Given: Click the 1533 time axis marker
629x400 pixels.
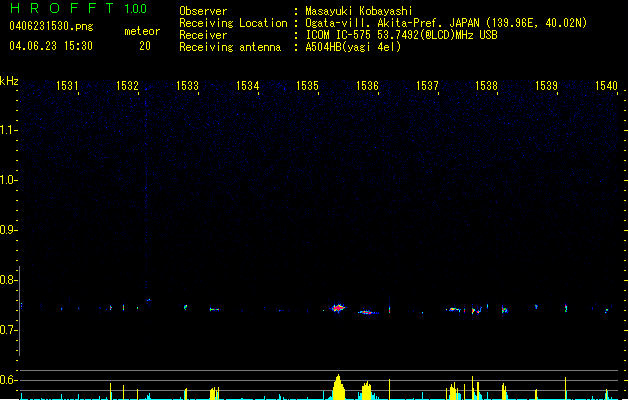Looking at the screenshot, I should pyautogui.click(x=187, y=86).
